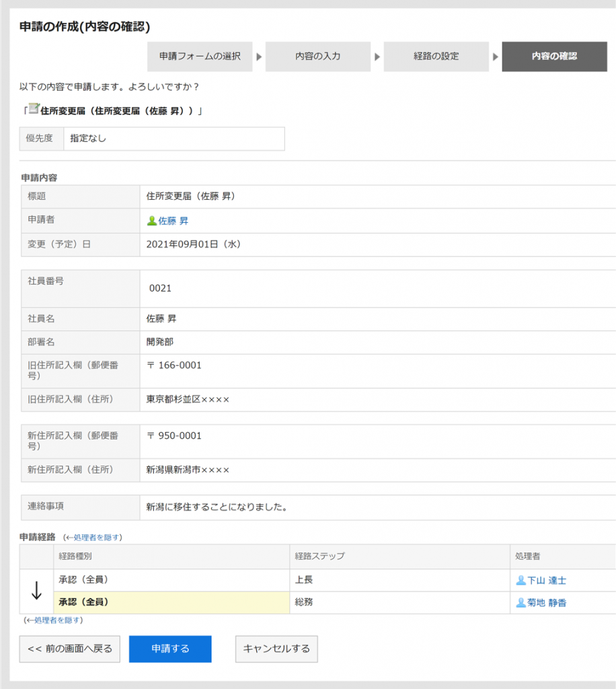
Task: Open processor link 菊地 静香
Action: (x=547, y=602)
